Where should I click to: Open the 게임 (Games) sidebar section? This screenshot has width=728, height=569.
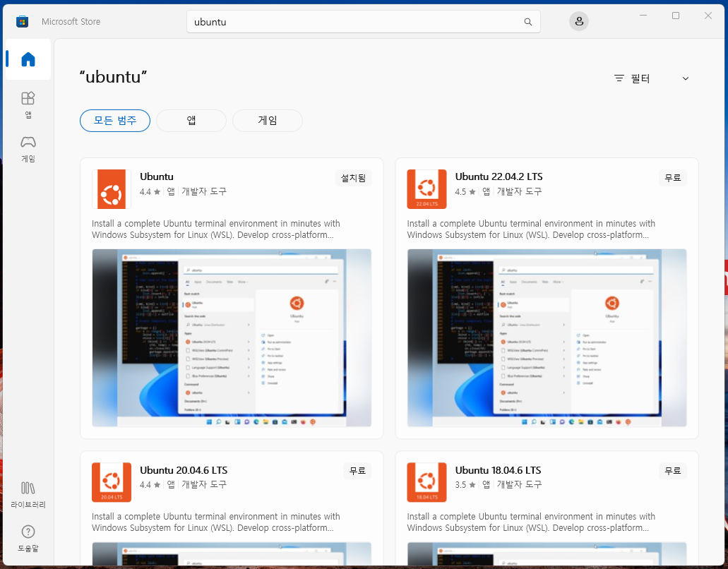coord(28,149)
